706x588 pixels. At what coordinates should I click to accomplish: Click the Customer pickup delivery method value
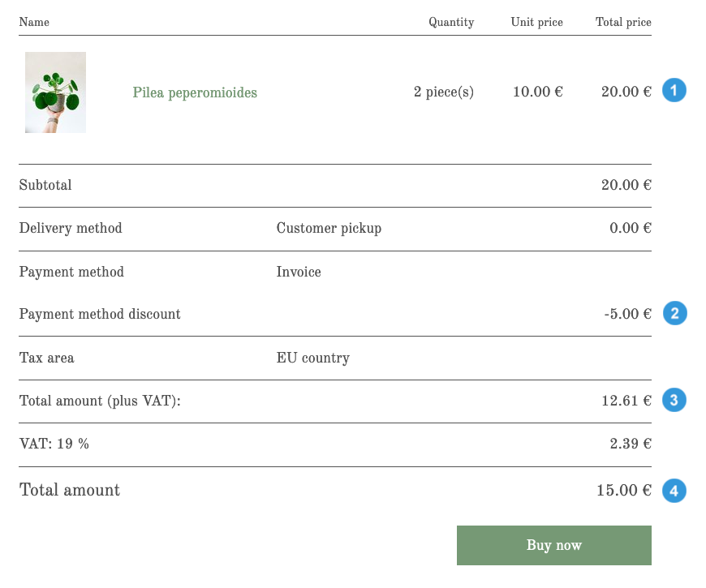[329, 228]
